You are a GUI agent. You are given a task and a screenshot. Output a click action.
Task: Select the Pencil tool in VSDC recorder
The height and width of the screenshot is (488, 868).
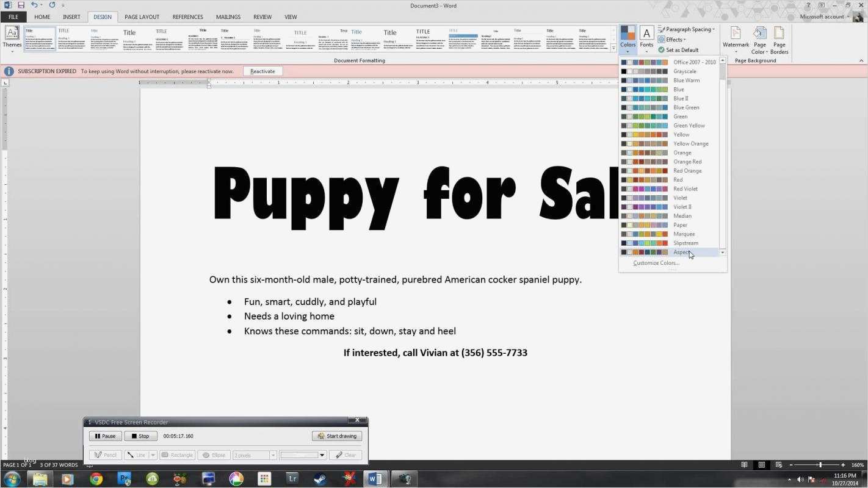point(105,454)
